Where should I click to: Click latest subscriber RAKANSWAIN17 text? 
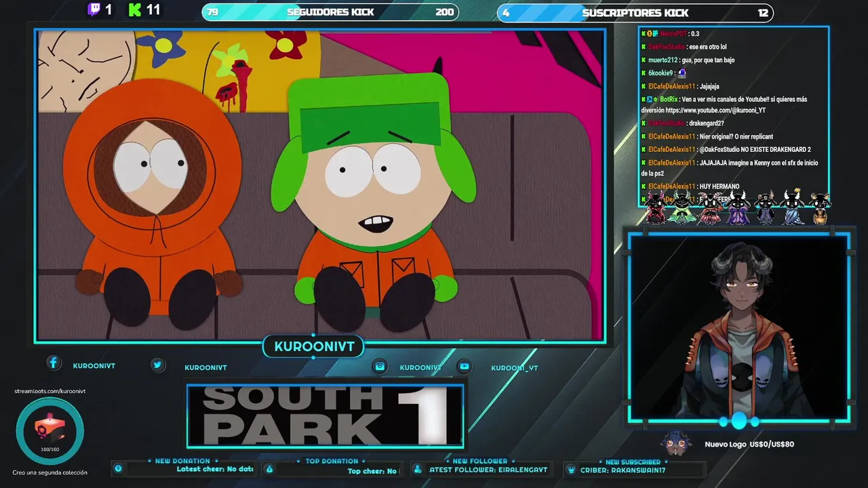tap(623, 470)
